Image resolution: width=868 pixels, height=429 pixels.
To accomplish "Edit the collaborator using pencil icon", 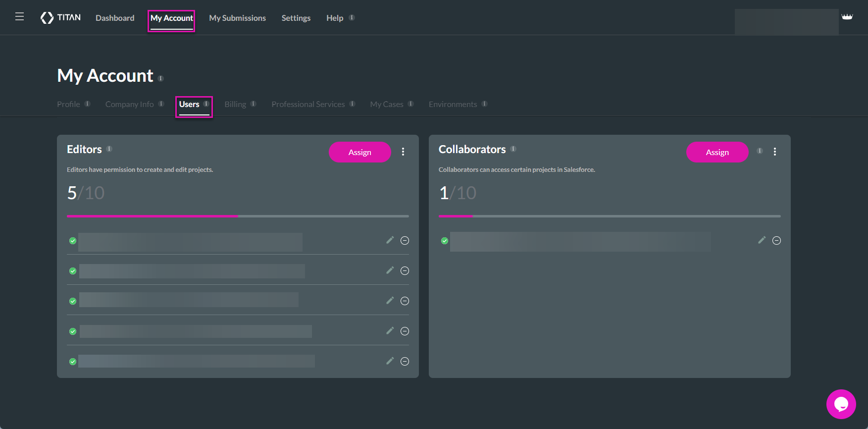I will tap(762, 240).
